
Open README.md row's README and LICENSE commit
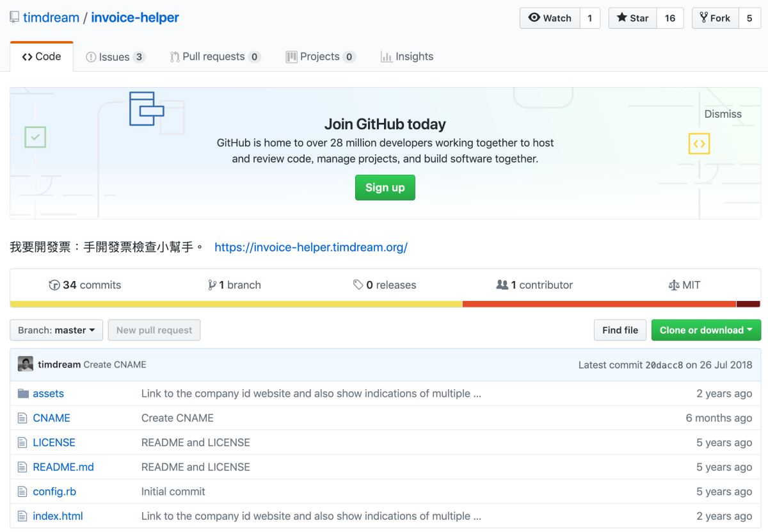click(196, 467)
